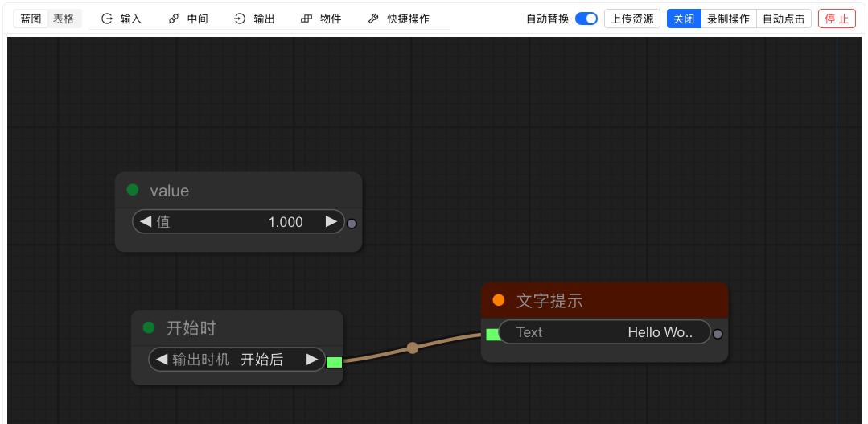Toggle the 自动替换 switch

point(586,19)
